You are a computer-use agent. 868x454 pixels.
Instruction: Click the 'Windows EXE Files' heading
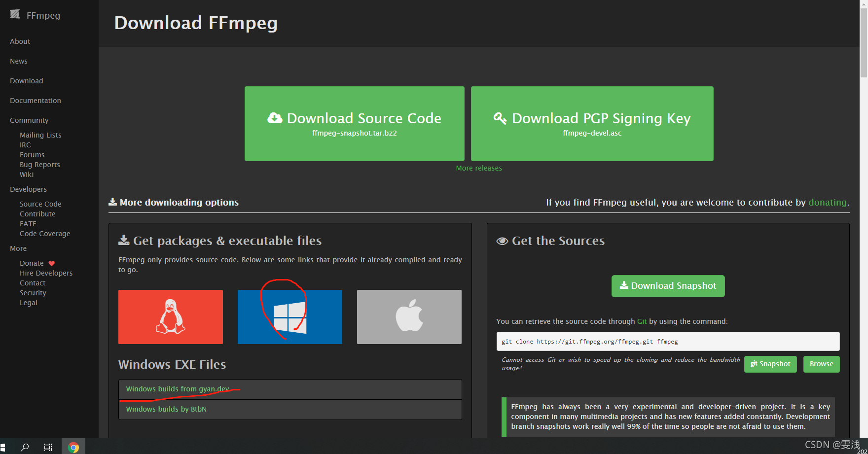(172, 364)
